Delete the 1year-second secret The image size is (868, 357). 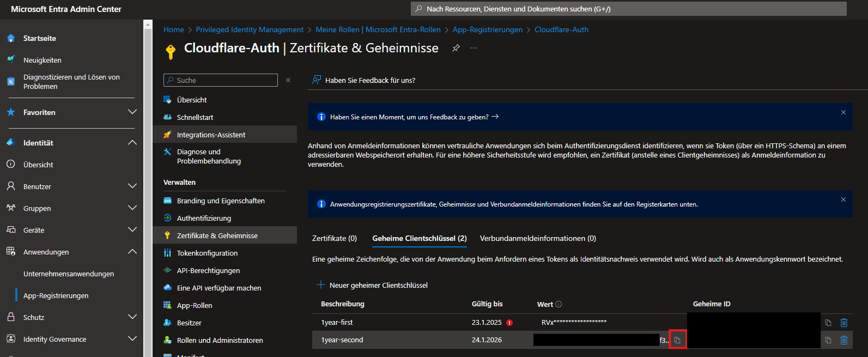tap(844, 340)
